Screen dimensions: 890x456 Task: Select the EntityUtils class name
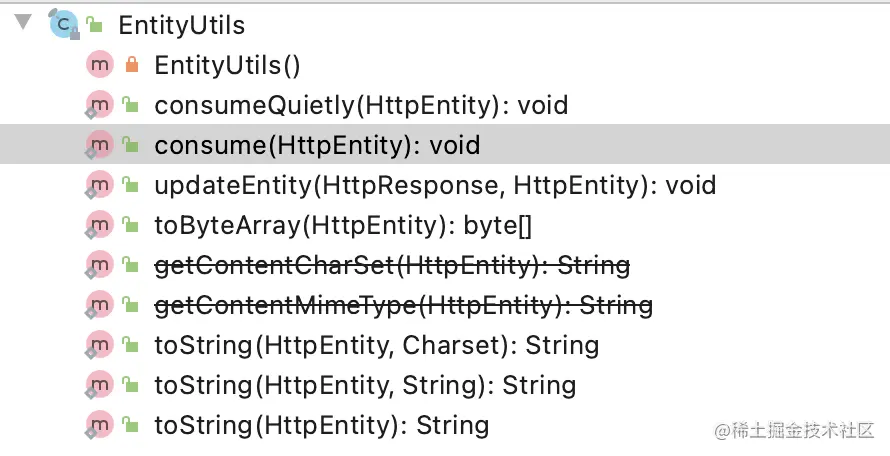click(x=182, y=25)
